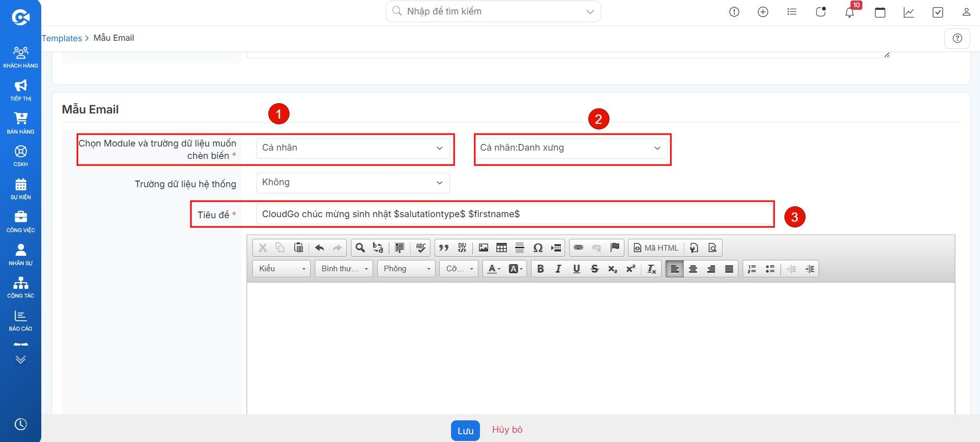The image size is (980, 442).
Task: Insert a table in the editor
Action: 501,248
